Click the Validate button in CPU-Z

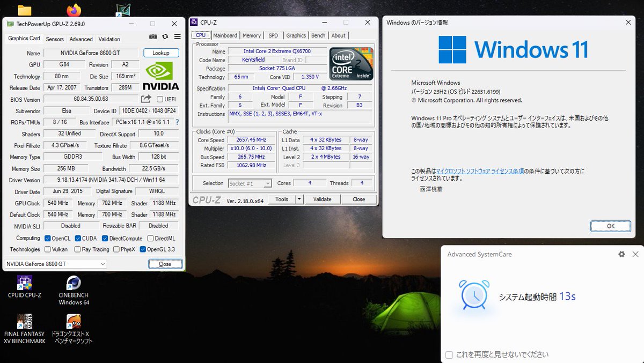pos(323,199)
